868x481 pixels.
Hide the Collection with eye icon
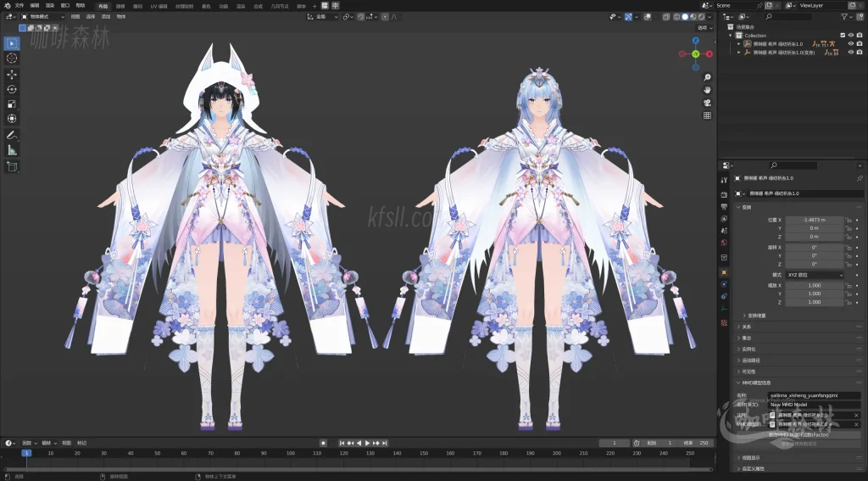pyautogui.click(x=851, y=36)
